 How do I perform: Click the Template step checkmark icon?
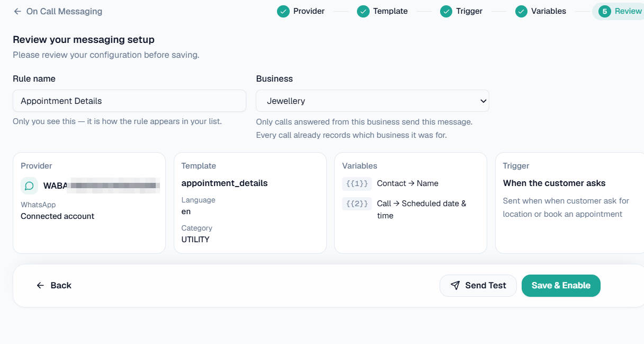click(363, 11)
